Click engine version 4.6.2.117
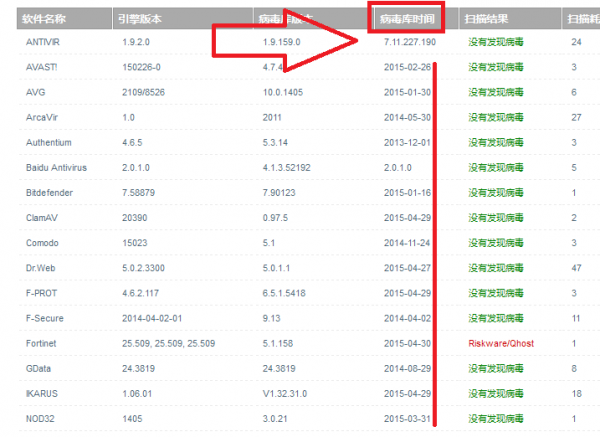Viewport: 600px width, 437px height. point(140,294)
